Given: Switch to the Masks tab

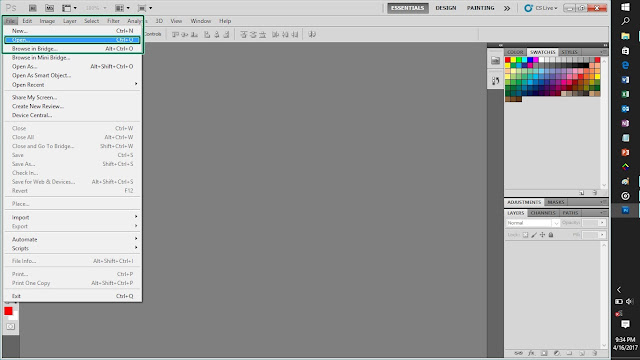Looking at the screenshot, I should coord(556,202).
